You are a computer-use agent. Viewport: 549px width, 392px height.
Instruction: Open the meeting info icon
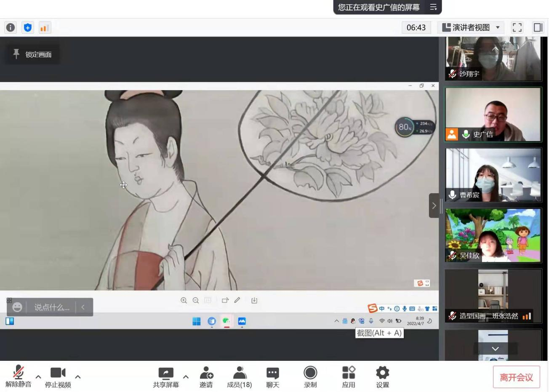pos(11,28)
